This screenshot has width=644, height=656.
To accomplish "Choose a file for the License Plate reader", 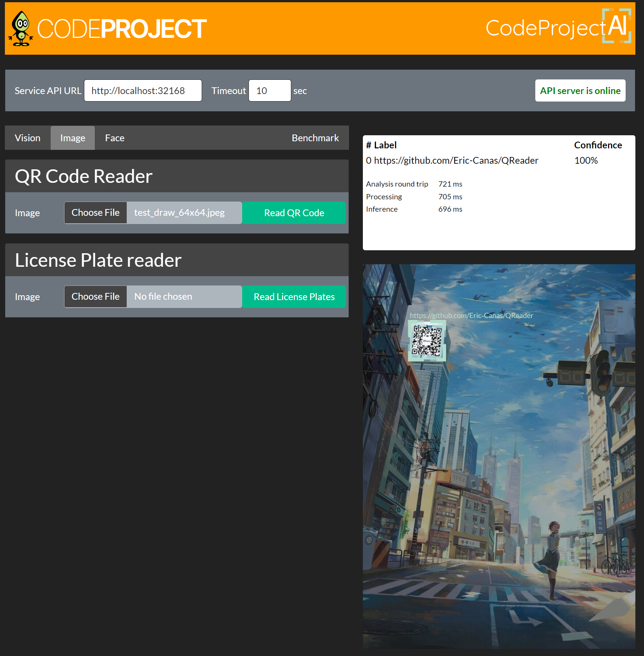I will click(95, 296).
